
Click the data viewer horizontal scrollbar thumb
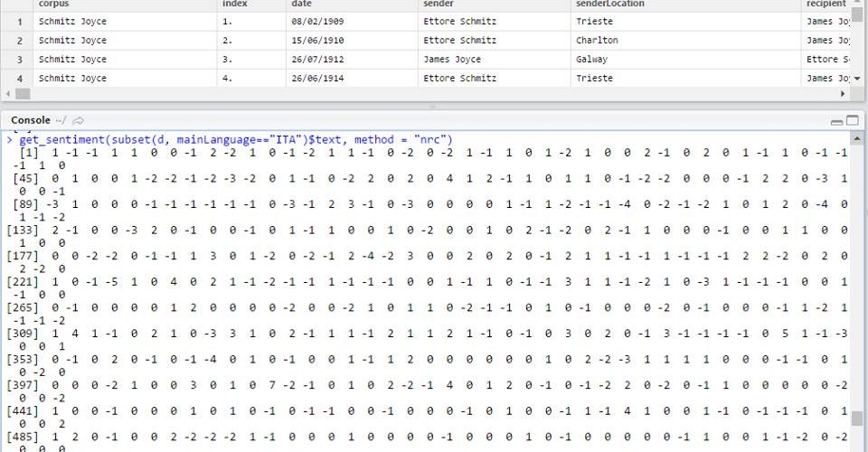coord(23,94)
